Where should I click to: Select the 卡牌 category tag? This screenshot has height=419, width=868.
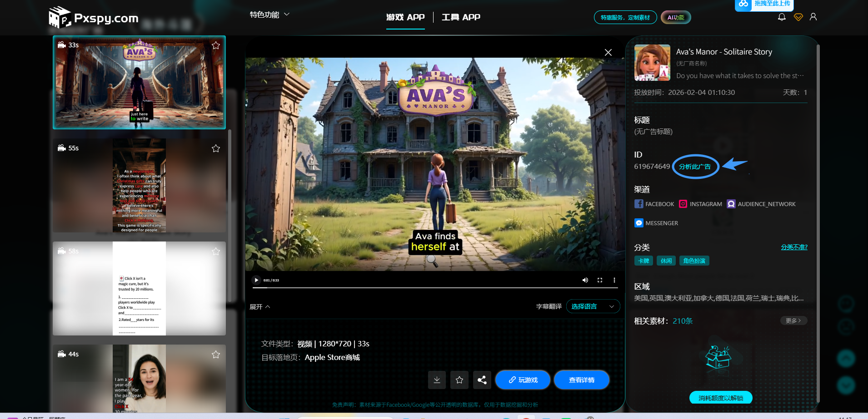644,261
